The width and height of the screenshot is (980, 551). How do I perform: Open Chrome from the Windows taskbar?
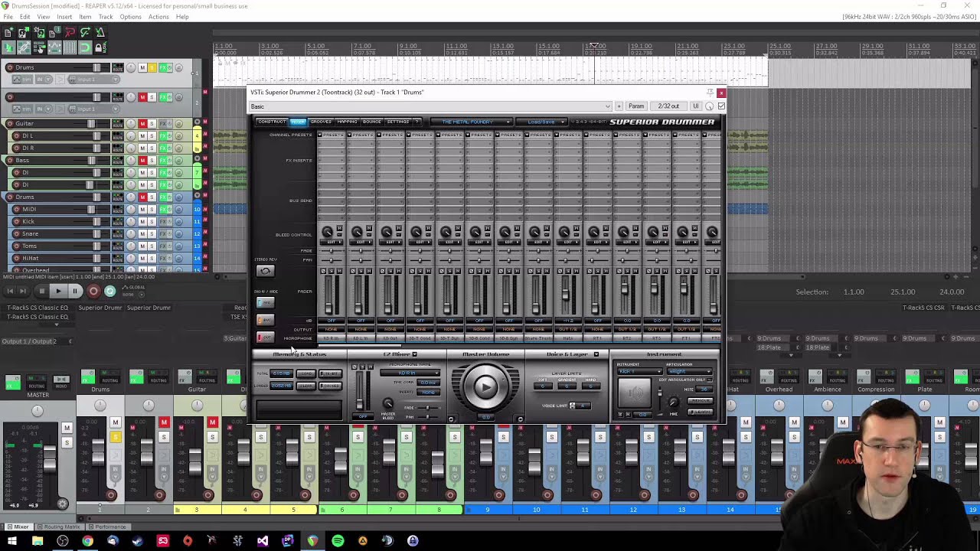pyautogui.click(x=87, y=541)
